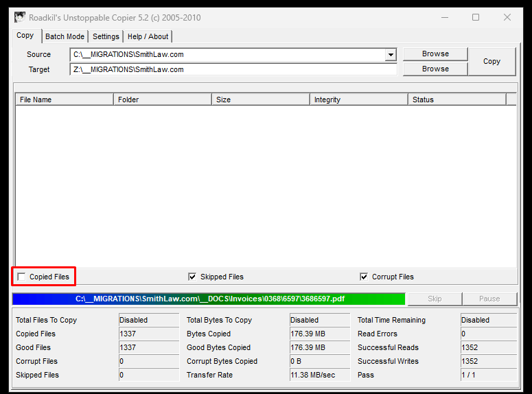The height and width of the screenshot is (394, 532).
Task: Select the Copy tab
Action: [25, 36]
